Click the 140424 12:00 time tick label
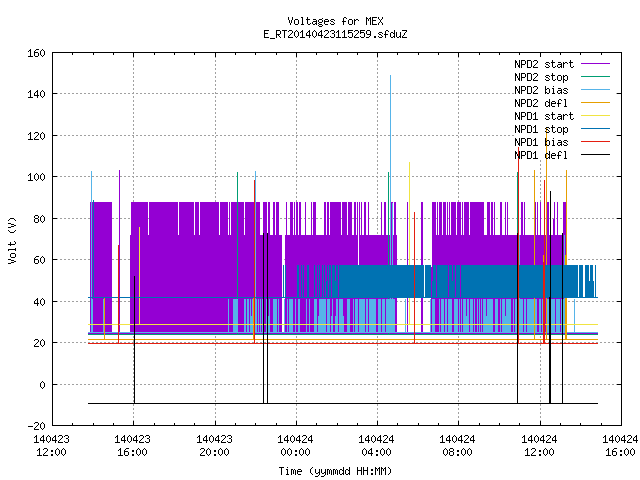640x480 pixels. (x=539, y=445)
